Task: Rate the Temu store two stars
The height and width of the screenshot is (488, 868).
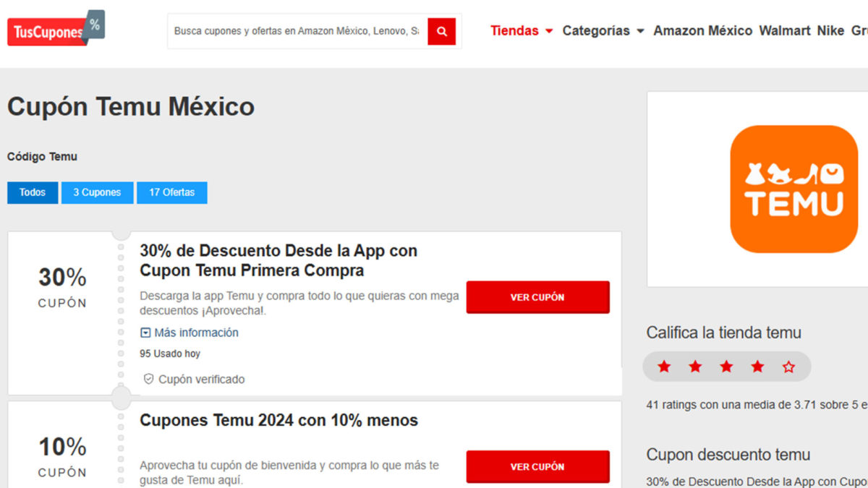Action: [695, 367]
